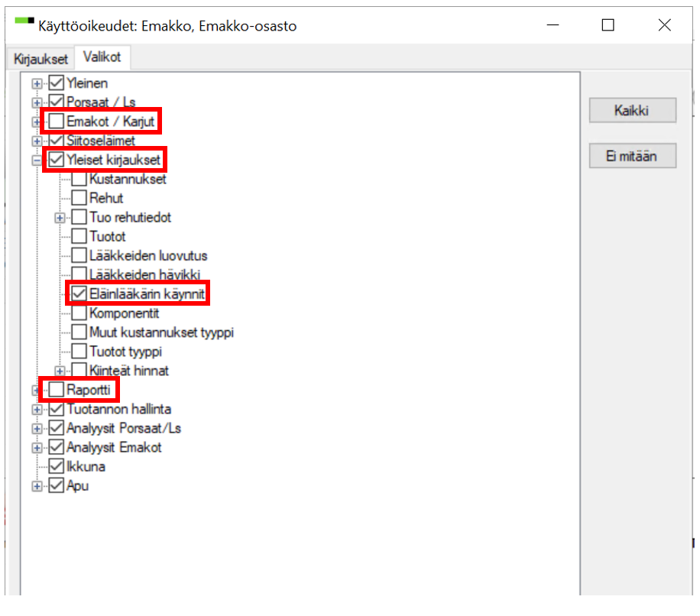Enable the Rehut checkbox
Viewport: 700px width, 616px height.
click(x=79, y=198)
